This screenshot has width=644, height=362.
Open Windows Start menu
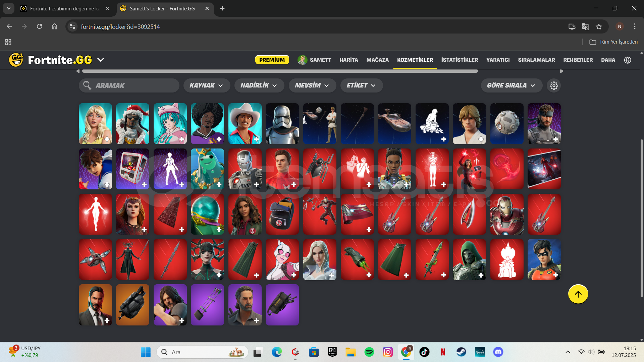coord(146,352)
